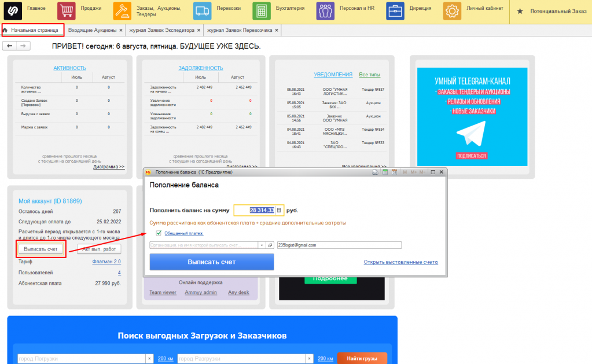Click the Мой аккаунт (ID 81869) heading

point(50,201)
